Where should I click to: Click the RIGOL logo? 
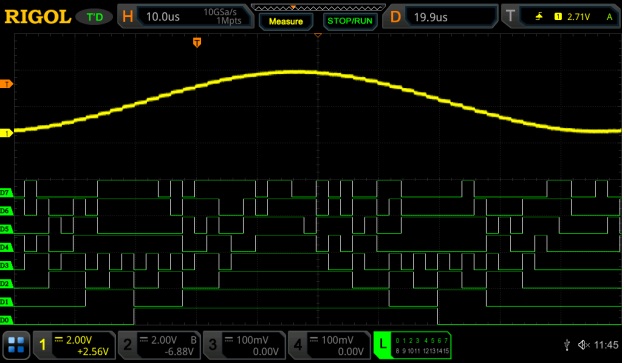pyautogui.click(x=37, y=17)
